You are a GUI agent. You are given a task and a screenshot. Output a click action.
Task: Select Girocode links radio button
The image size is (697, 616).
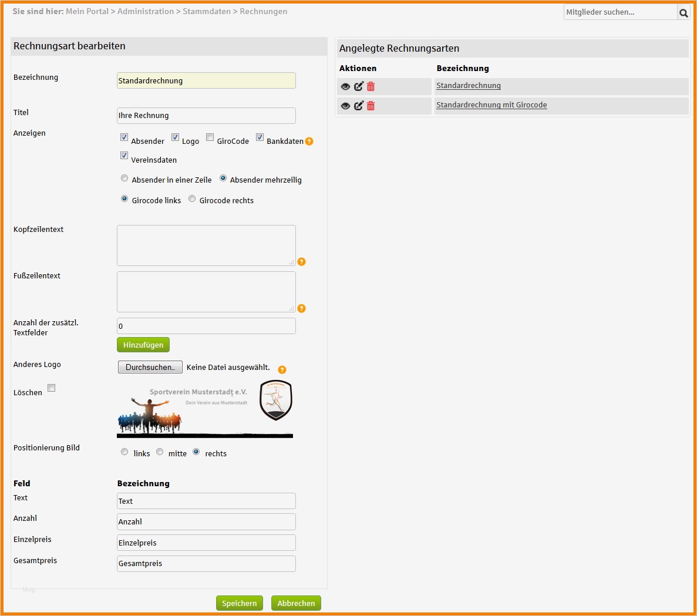(124, 198)
